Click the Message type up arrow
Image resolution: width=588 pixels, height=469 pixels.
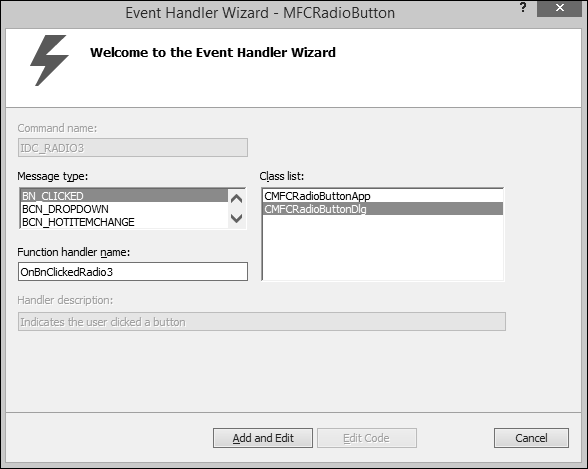click(x=236, y=199)
